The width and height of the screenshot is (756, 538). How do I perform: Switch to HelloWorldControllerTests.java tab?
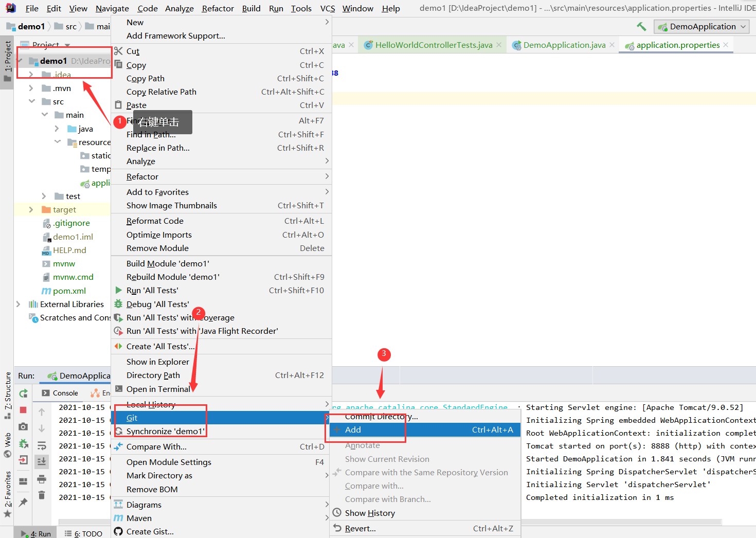click(434, 45)
